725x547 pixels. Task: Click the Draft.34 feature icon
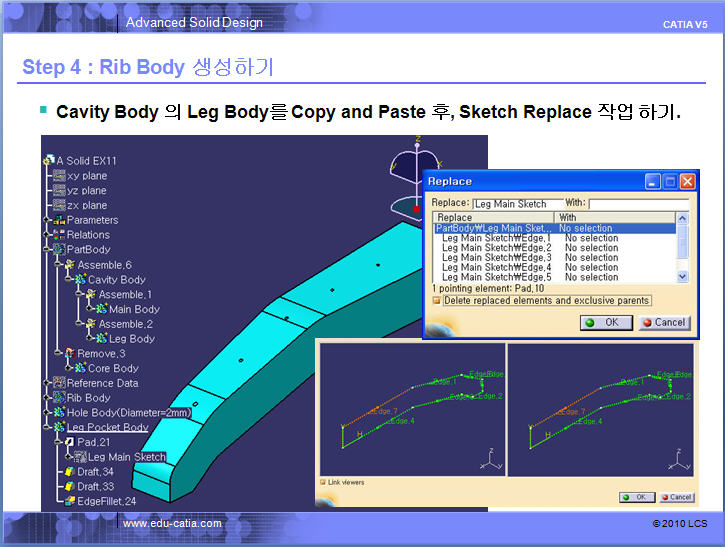69,471
